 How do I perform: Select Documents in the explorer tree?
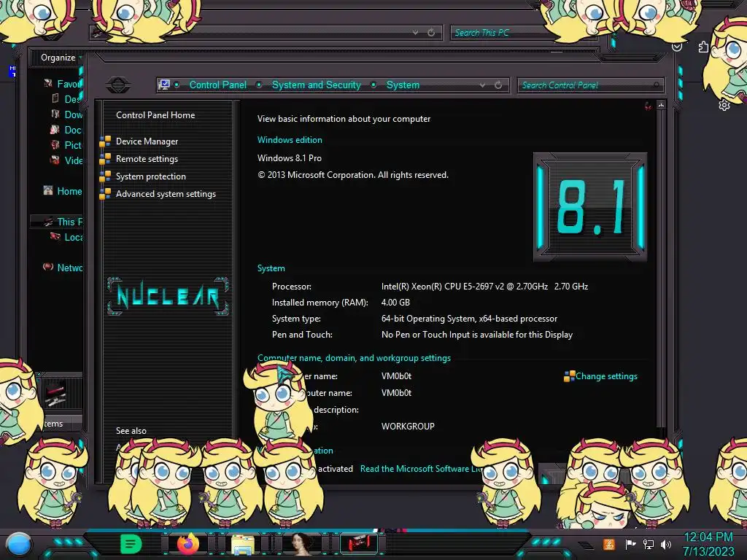point(67,130)
